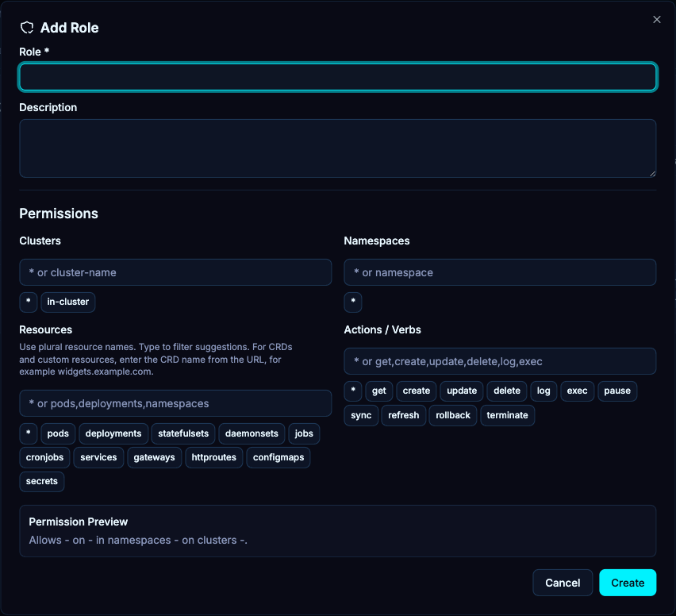
Task: Add the update verb chip
Action: [x=462, y=391]
